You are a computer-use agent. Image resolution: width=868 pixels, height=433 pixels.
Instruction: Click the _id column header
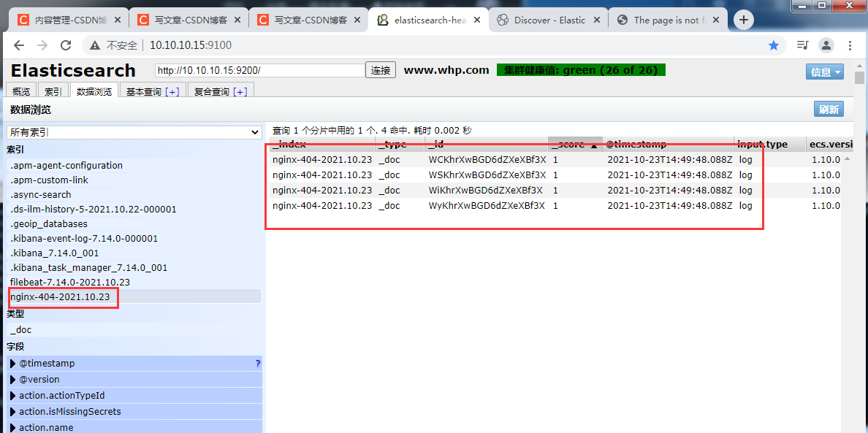(486, 145)
